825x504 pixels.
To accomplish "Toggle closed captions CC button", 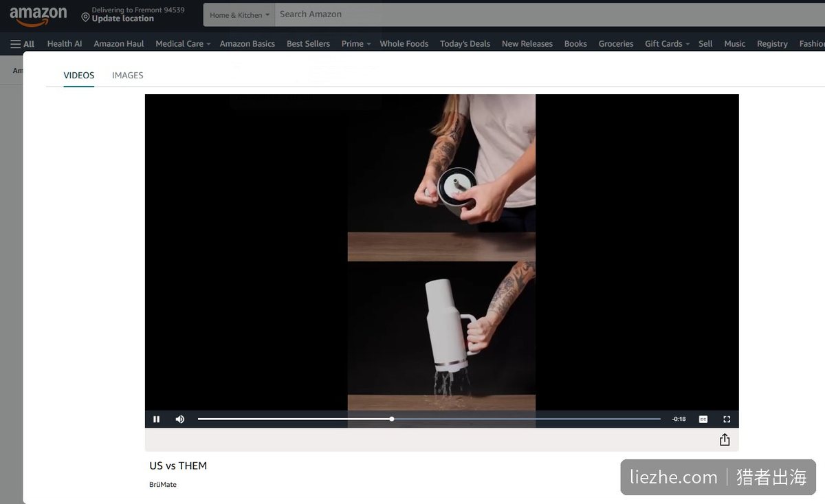I will click(x=703, y=419).
